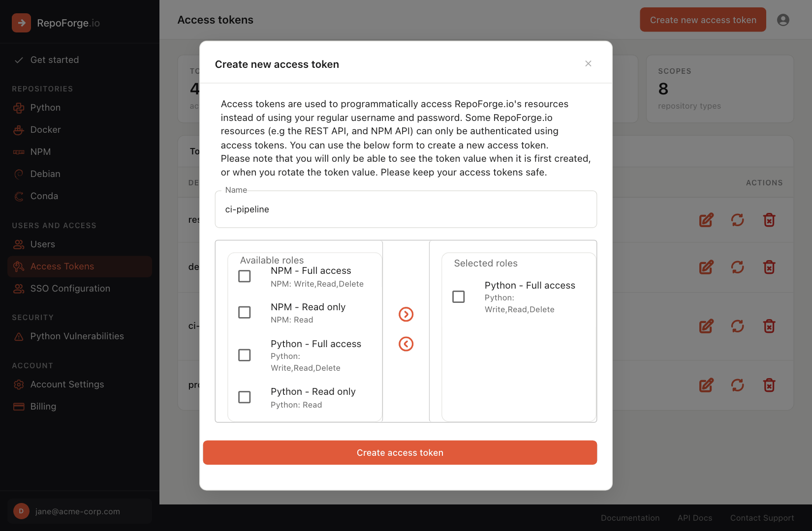Check selected Python - Full access role
This screenshot has width=812, height=531.
[x=459, y=296]
